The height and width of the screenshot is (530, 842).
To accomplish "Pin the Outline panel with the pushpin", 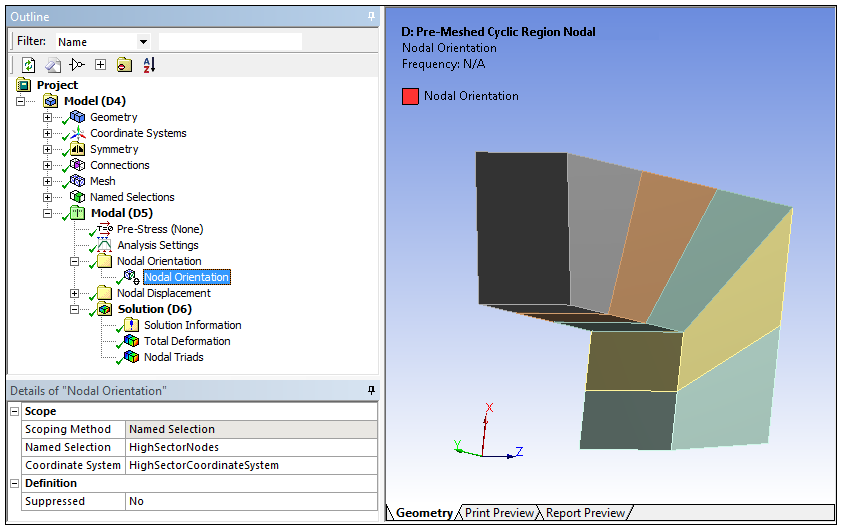I will [371, 17].
